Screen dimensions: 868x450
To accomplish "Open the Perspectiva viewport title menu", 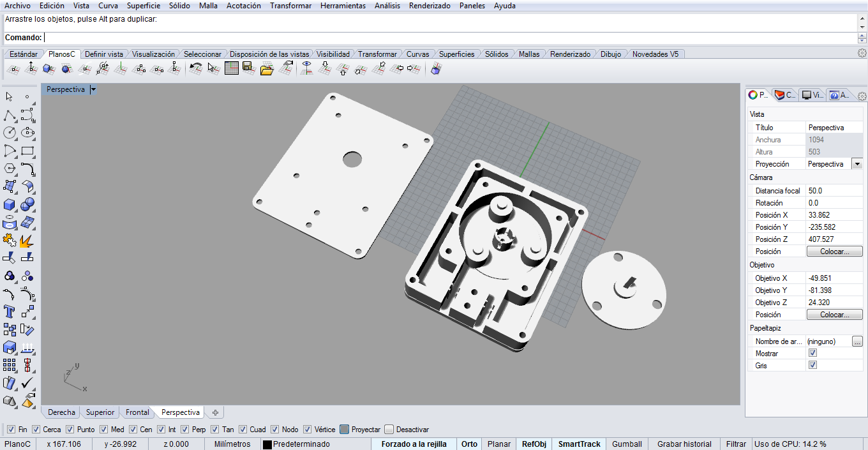I will click(x=92, y=89).
